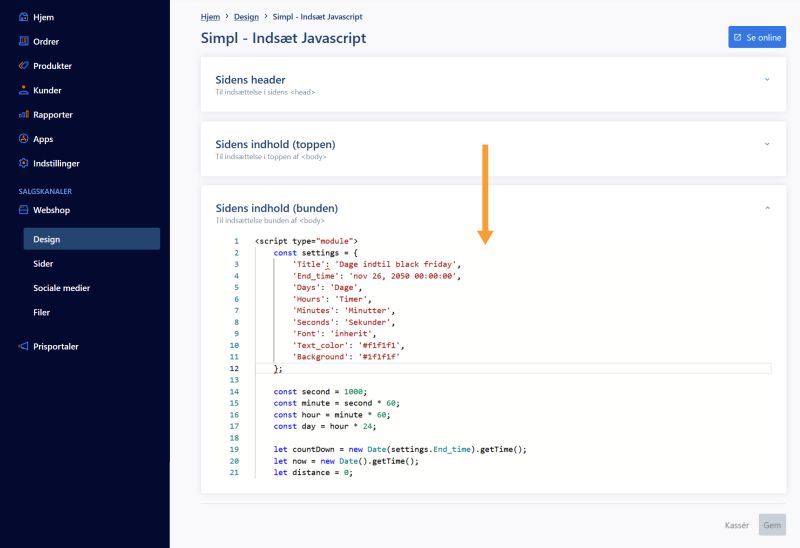Collapse Sidens indhold (bunden) chevron

[x=767, y=208]
